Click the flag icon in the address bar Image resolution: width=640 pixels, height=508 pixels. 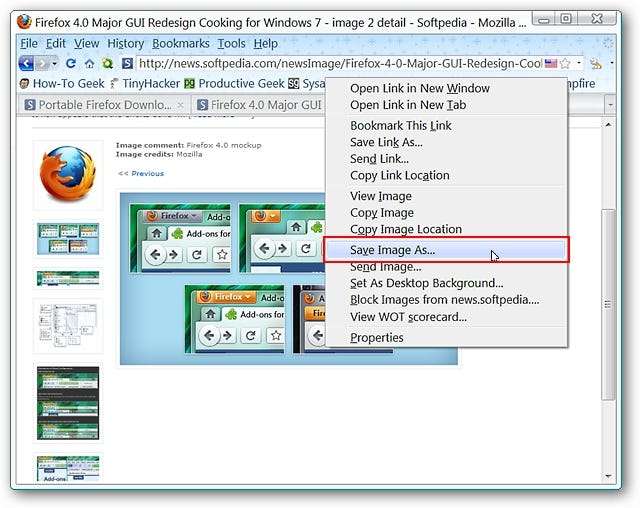click(x=551, y=63)
